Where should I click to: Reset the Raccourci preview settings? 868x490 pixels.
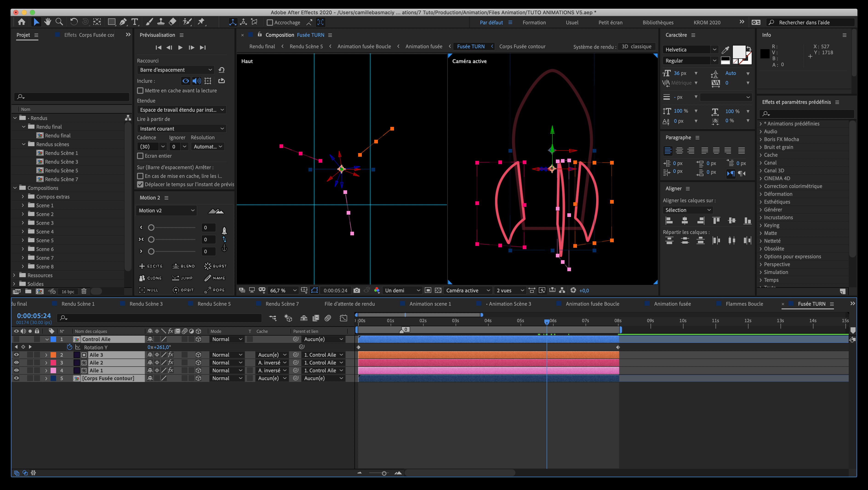pyautogui.click(x=221, y=70)
